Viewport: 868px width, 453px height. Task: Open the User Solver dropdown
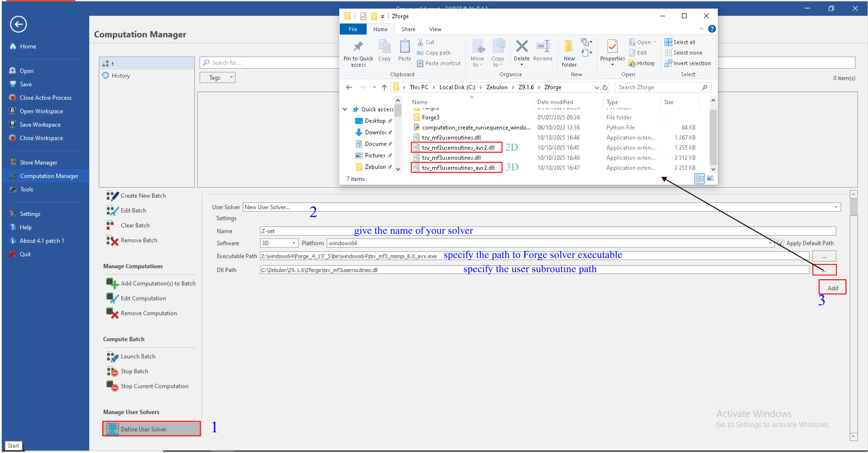pos(836,207)
